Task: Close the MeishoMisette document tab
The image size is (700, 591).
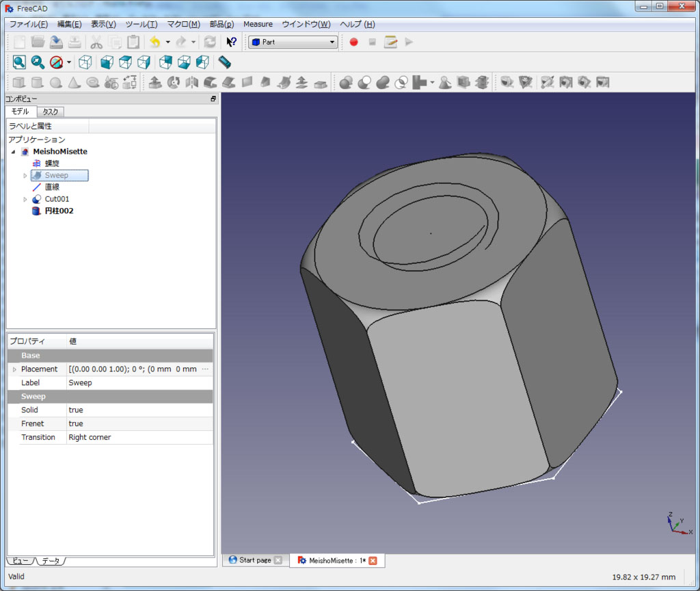Action: pyautogui.click(x=373, y=561)
